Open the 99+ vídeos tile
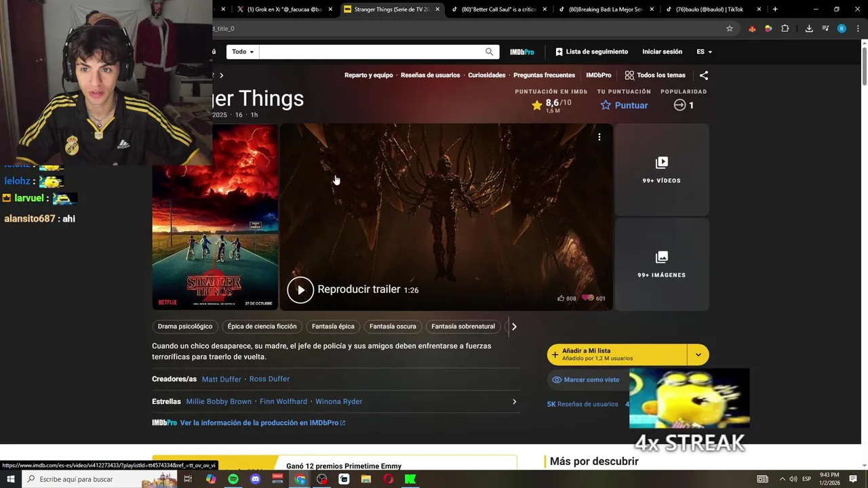The height and width of the screenshot is (488, 868). 661,169
